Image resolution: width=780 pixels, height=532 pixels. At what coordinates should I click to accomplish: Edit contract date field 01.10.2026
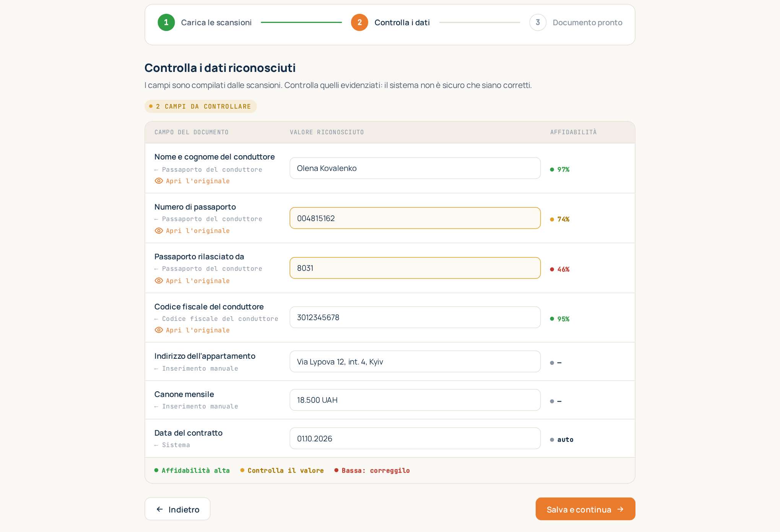pyautogui.click(x=415, y=438)
